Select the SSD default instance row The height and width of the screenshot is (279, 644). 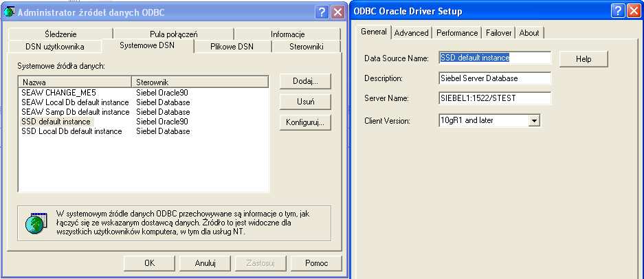144,122
